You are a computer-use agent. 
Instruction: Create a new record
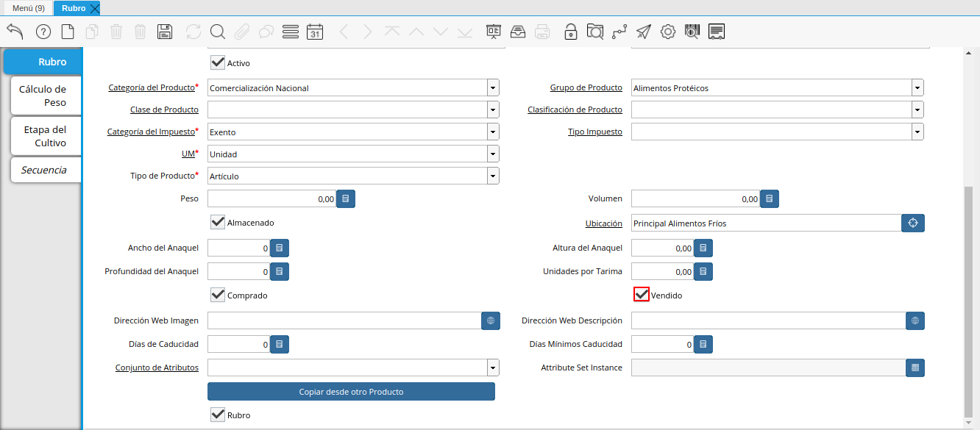[68, 32]
